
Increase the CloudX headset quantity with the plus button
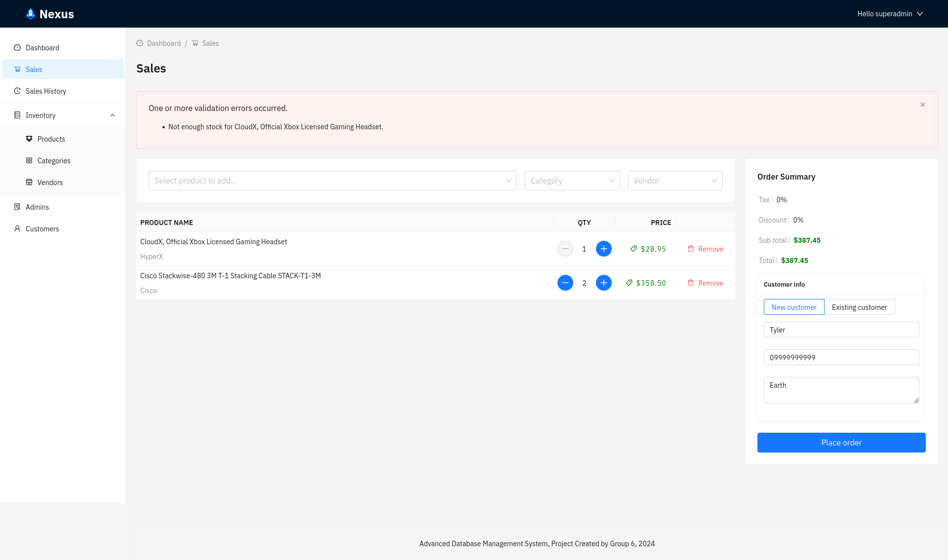click(x=603, y=249)
